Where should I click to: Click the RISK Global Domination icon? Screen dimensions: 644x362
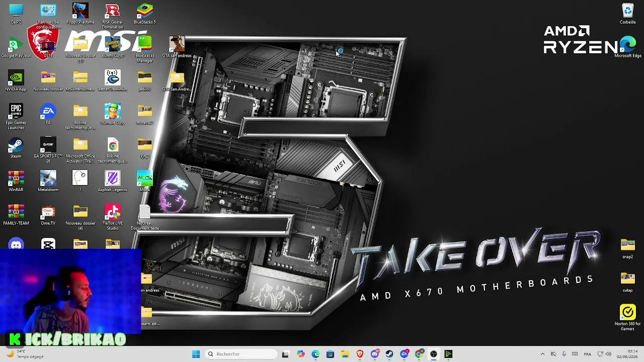(x=112, y=16)
